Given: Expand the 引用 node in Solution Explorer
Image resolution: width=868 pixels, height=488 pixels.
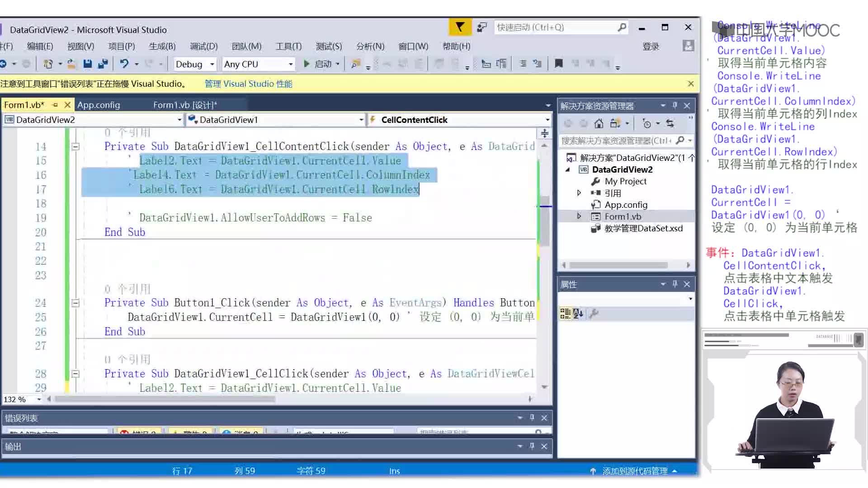Looking at the screenshot, I should (x=579, y=193).
